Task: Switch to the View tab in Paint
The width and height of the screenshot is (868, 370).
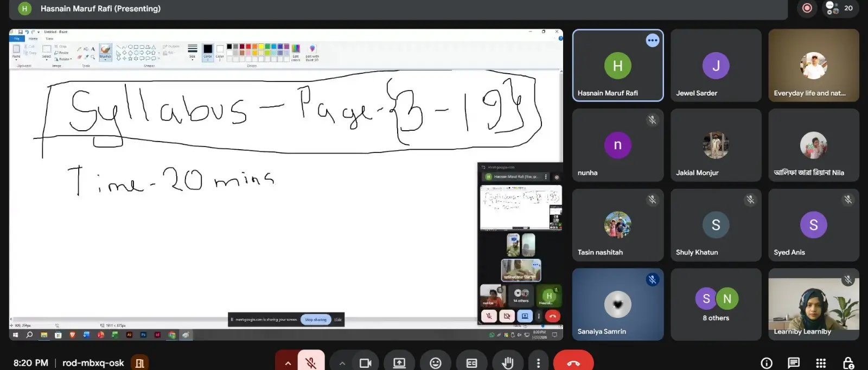Action: click(x=49, y=39)
